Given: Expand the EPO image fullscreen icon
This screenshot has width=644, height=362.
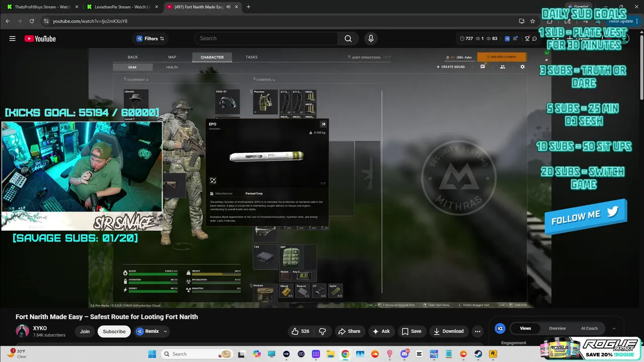Looking at the screenshot, I should (213, 180).
